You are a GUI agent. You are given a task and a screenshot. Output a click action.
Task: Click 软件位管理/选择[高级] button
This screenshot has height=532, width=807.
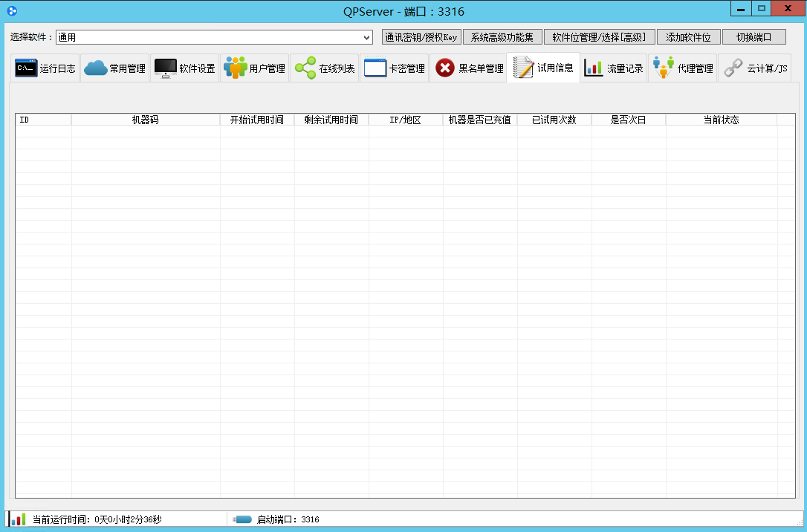(x=599, y=37)
